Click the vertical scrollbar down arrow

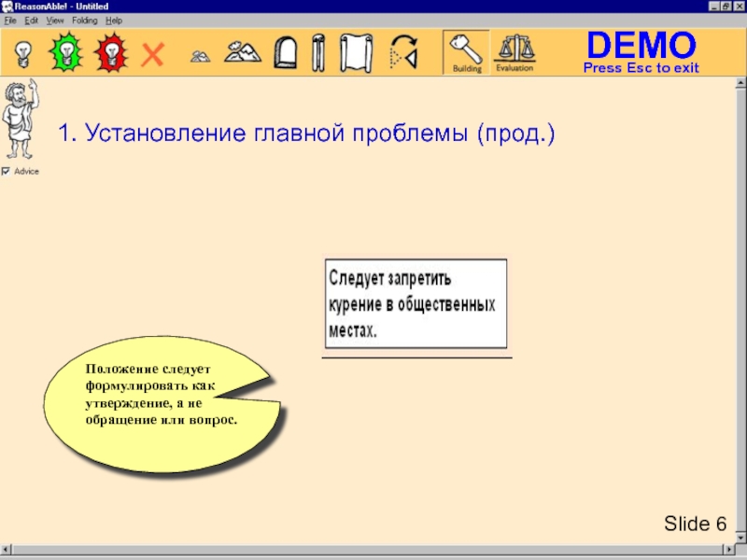pos(740,539)
